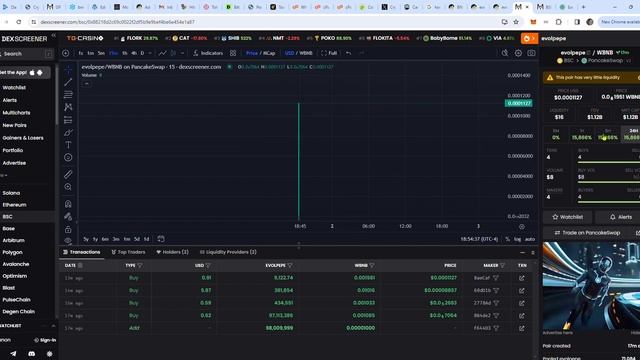The height and width of the screenshot is (360, 640).
Task: Select the D daily timeframe
Action: pyautogui.click(x=142, y=53)
